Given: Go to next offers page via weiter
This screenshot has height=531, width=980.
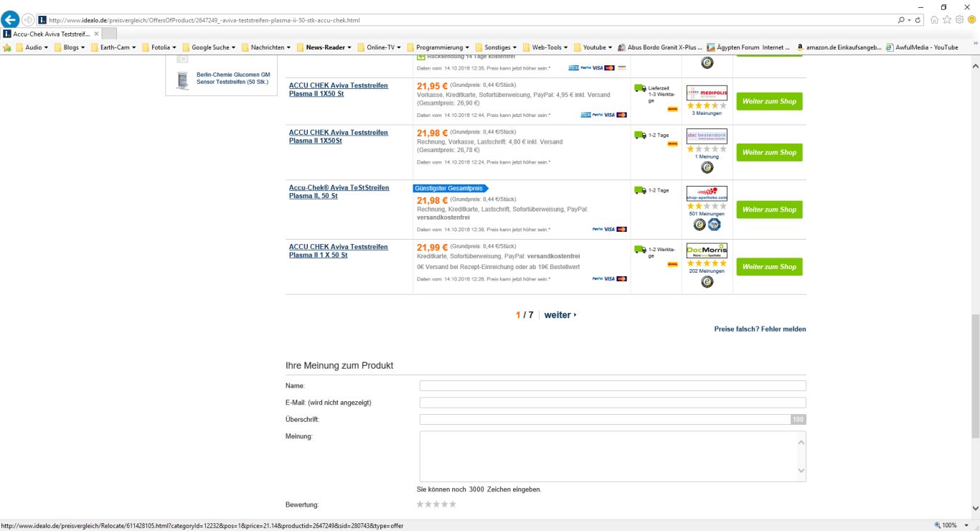Looking at the screenshot, I should [x=560, y=315].
